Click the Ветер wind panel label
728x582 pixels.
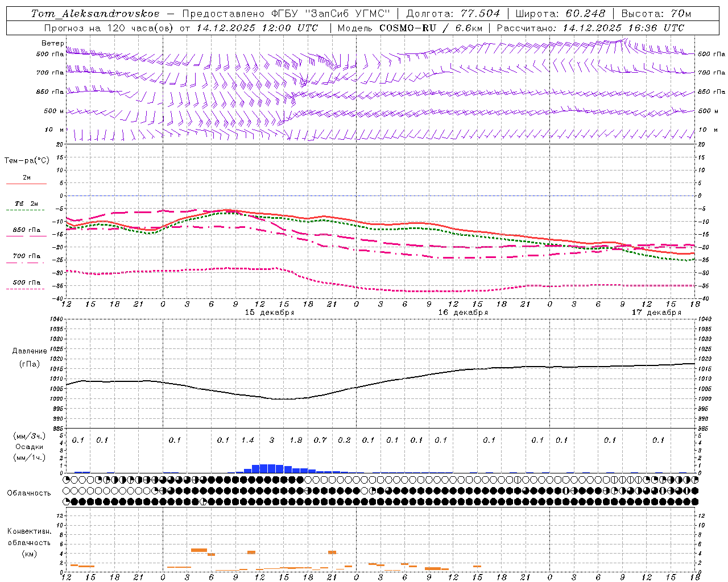click(x=53, y=43)
